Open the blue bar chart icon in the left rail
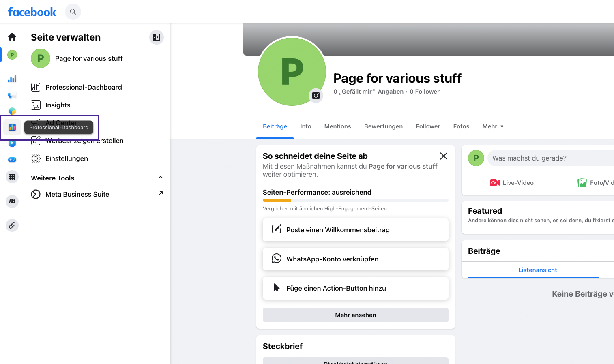 [x=12, y=79]
